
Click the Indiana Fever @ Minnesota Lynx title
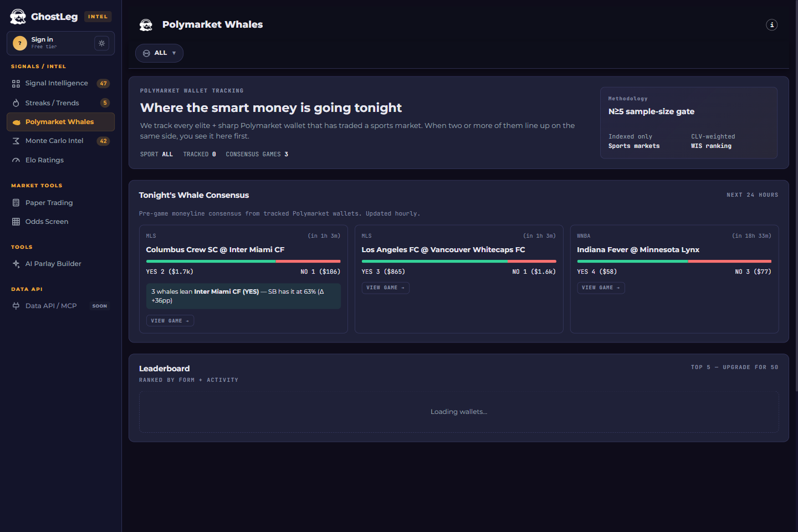pos(638,250)
